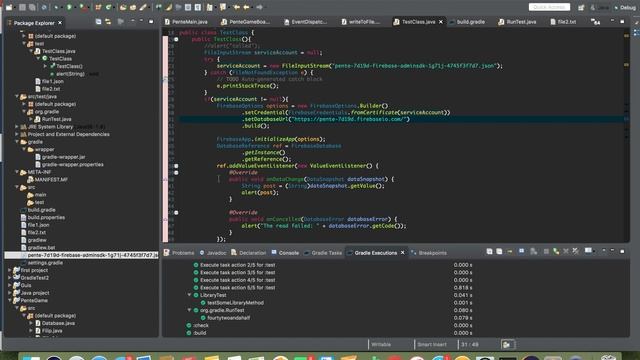Viewport: 640px width, 360px height.
Task: Collapse All in Package Explorer toolbar
Action: click(x=98, y=22)
